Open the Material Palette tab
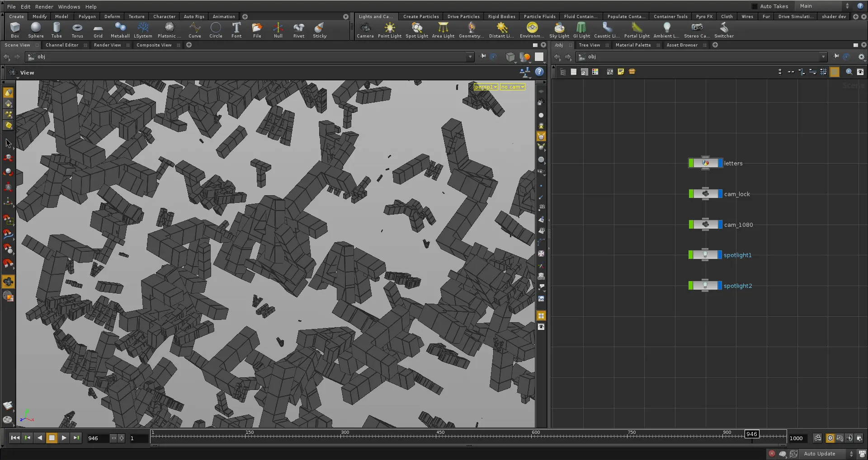 click(633, 45)
